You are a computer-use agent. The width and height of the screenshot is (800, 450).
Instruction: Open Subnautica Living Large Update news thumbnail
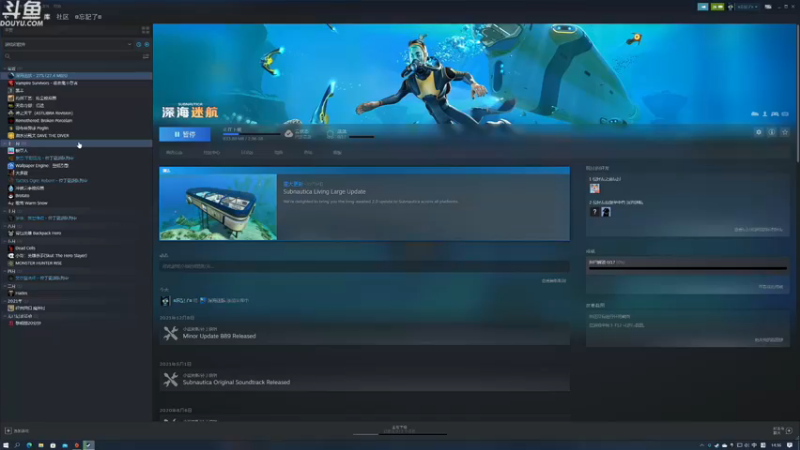click(x=218, y=207)
